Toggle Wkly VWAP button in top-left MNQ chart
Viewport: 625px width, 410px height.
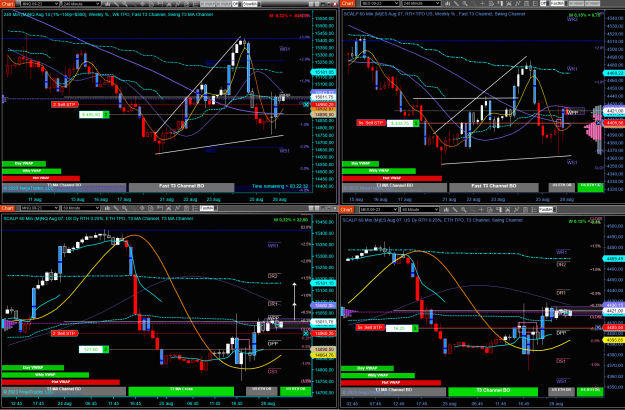[31, 171]
